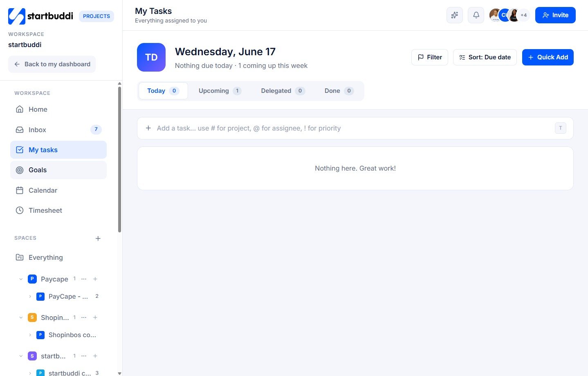Click the startbuddi logo icon
This screenshot has height=376, width=588.
tap(17, 16)
